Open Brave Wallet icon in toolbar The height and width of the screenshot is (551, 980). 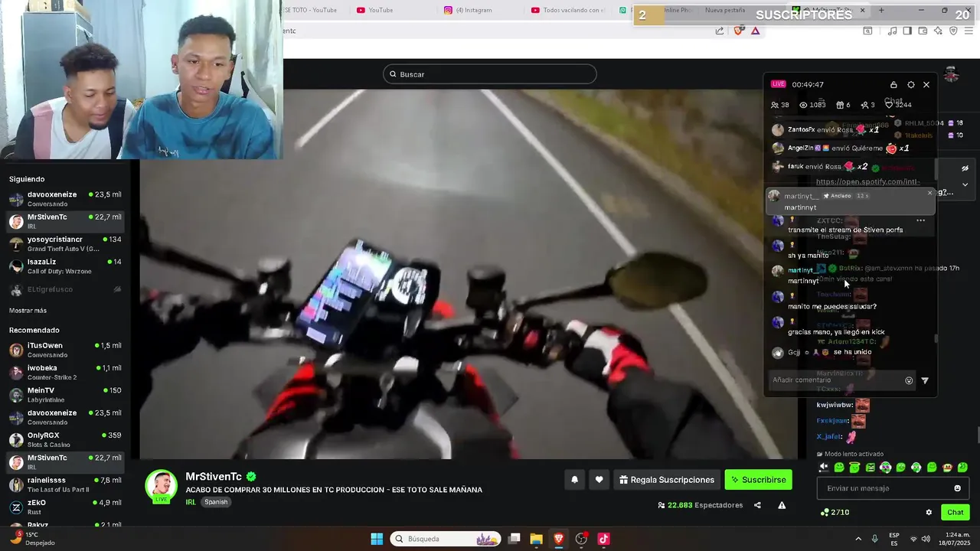(x=923, y=31)
